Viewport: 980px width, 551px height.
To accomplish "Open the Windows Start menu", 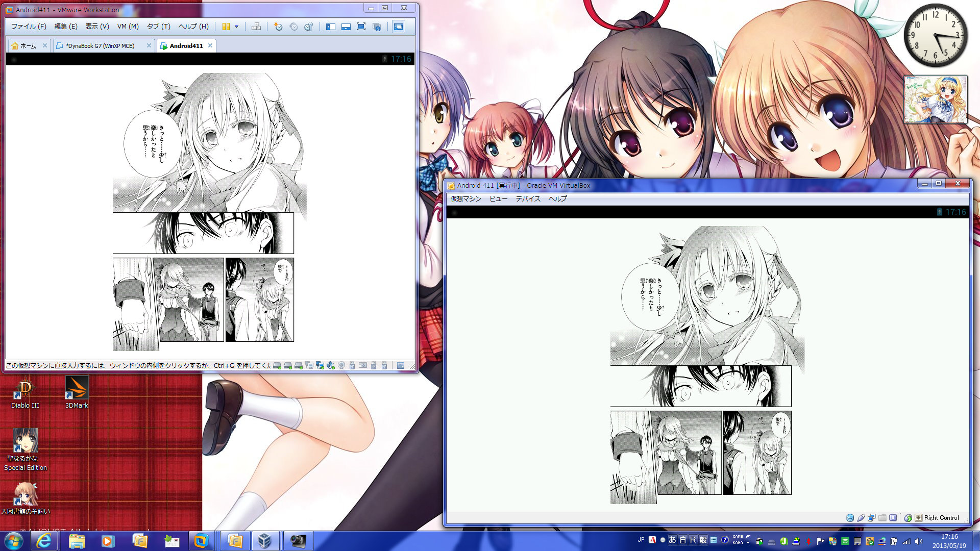I will 14,541.
